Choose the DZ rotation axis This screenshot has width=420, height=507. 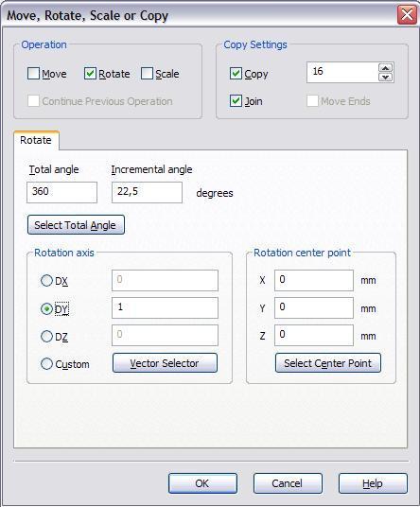tap(46, 337)
